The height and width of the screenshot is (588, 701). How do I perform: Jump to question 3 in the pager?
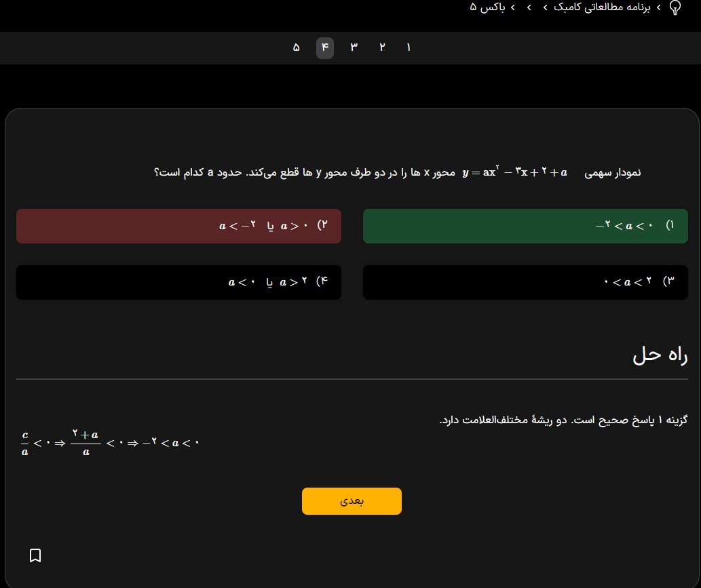pyautogui.click(x=354, y=48)
